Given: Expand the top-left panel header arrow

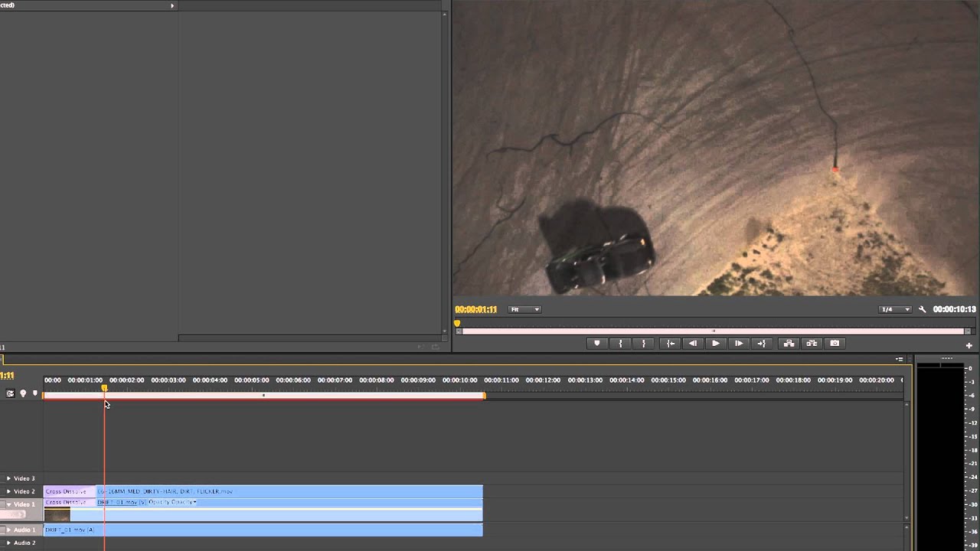Looking at the screenshot, I should [x=172, y=5].
